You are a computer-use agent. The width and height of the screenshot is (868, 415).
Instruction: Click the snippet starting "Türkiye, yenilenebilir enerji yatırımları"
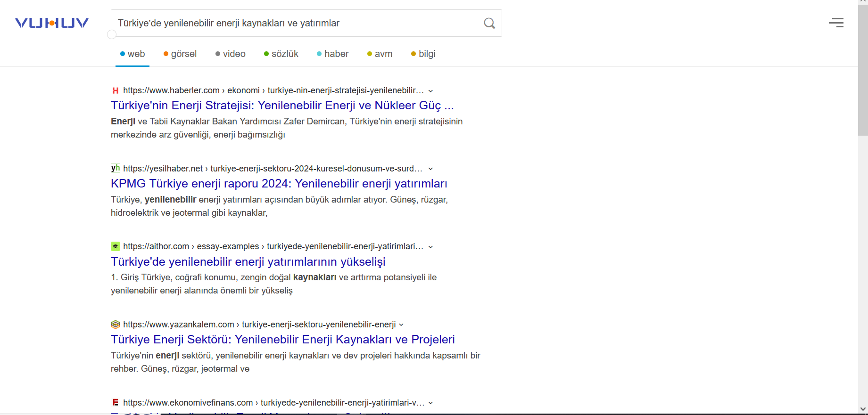pos(279,206)
